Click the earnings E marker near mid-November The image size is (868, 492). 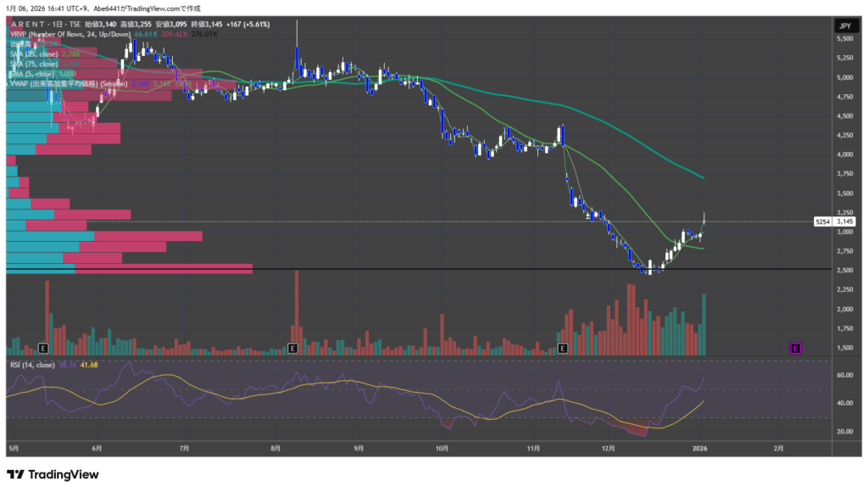click(562, 348)
